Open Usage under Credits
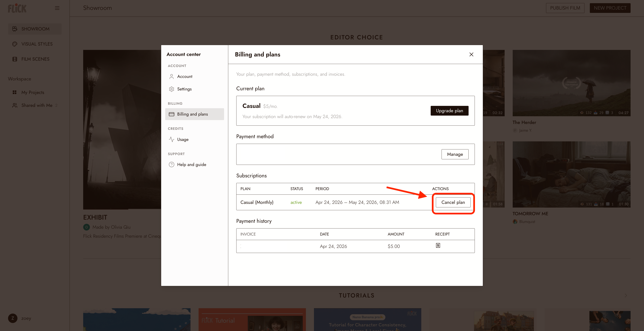This screenshot has height=331, width=644. click(195, 139)
